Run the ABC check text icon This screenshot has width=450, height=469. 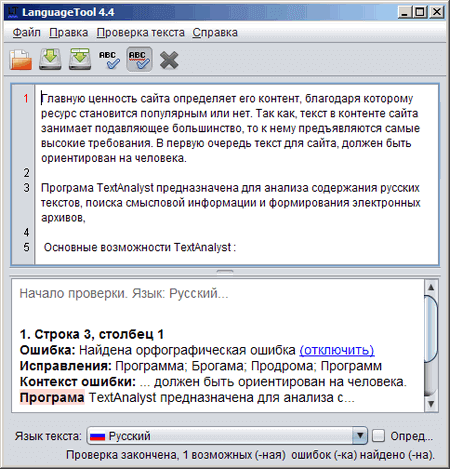click(x=109, y=60)
